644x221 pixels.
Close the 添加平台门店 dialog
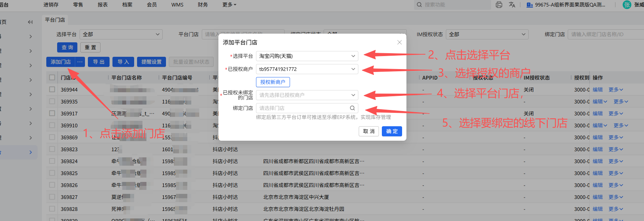(x=400, y=42)
